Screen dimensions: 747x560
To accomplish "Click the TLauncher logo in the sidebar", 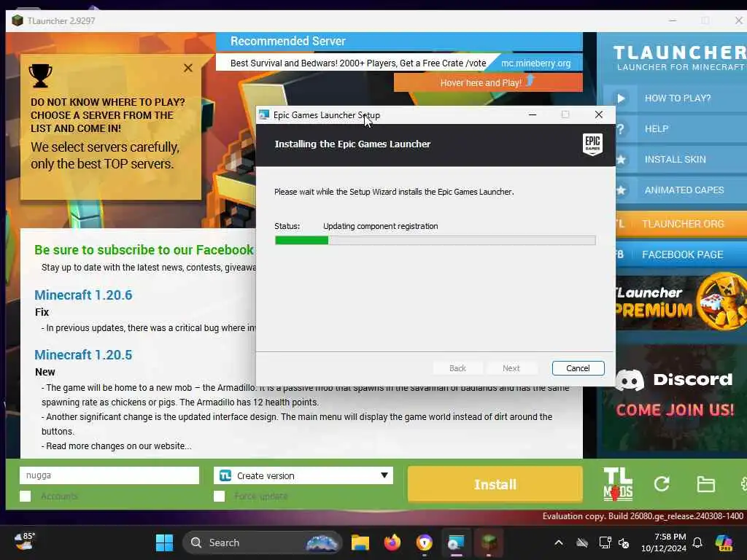I will 679,58.
